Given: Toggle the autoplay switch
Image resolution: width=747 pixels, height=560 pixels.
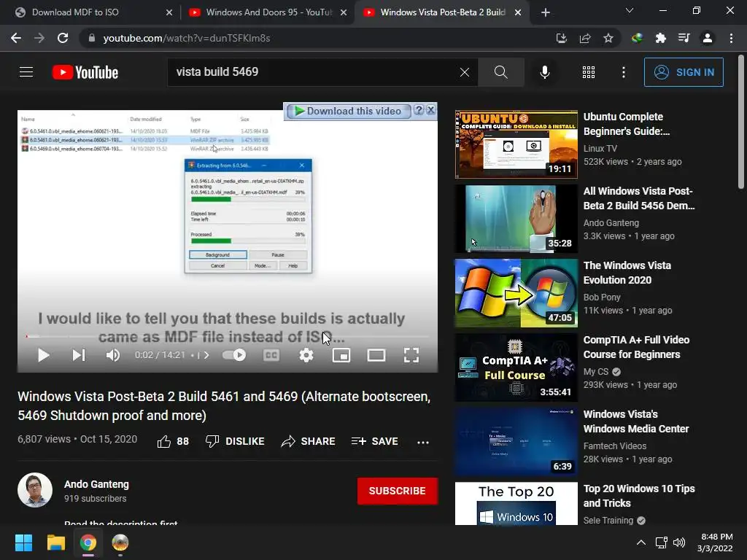Looking at the screenshot, I should (x=234, y=355).
